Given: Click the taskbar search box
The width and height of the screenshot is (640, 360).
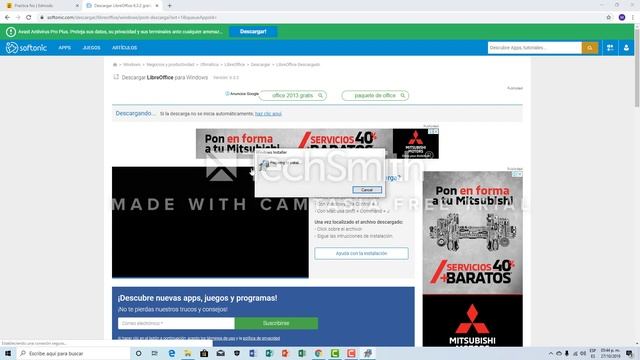Looking at the screenshot, I should click(73, 353).
